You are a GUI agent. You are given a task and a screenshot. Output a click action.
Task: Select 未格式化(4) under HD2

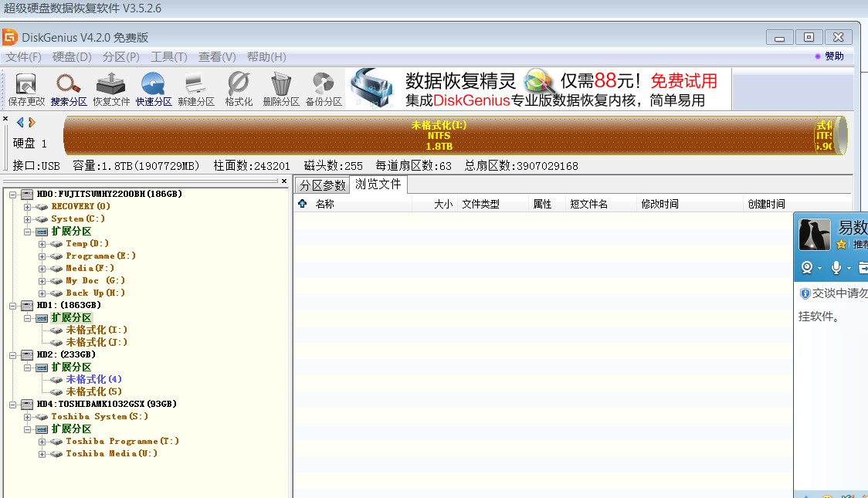click(x=93, y=379)
